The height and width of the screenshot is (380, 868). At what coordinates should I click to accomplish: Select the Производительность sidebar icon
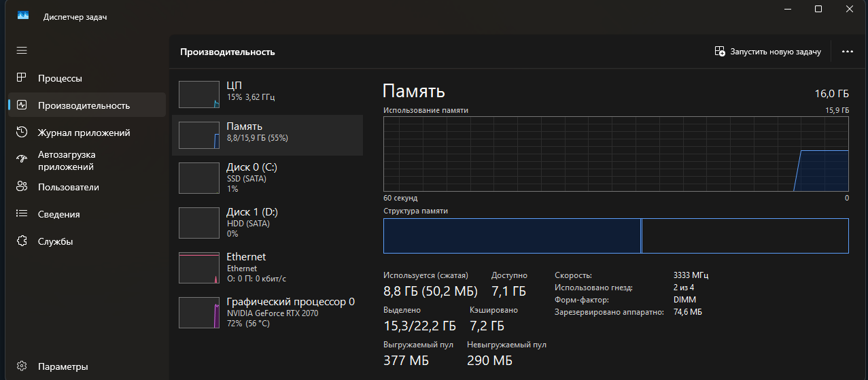22,105
